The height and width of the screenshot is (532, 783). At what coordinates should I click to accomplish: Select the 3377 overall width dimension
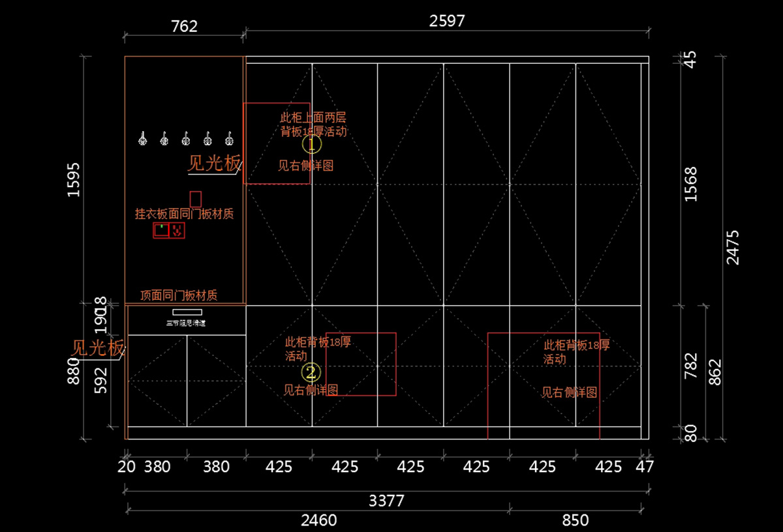coord(386,501)
